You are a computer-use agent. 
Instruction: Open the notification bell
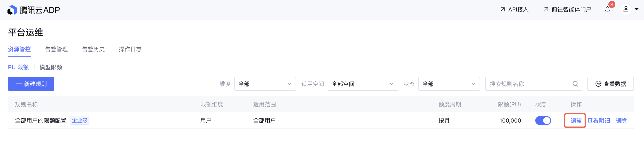607,9
